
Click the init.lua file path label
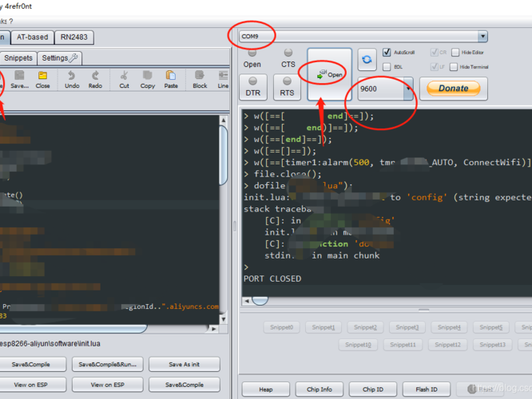(x=50, y=344)
